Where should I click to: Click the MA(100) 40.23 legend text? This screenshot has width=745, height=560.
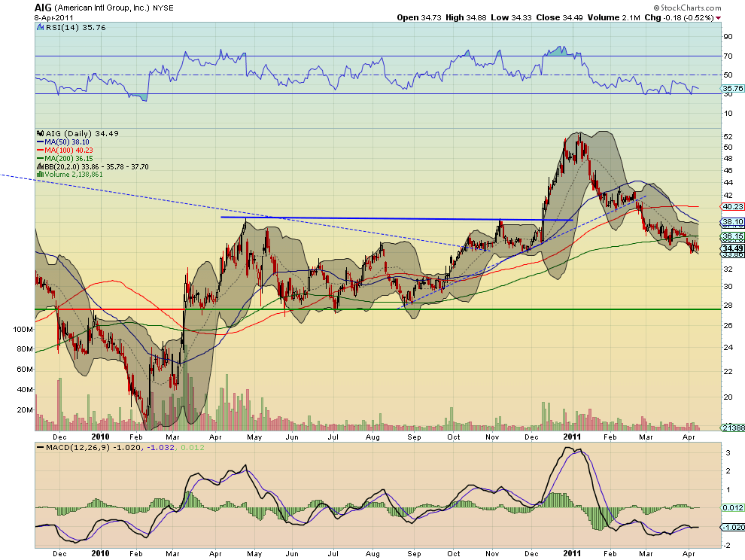click(x=69, y=151)
